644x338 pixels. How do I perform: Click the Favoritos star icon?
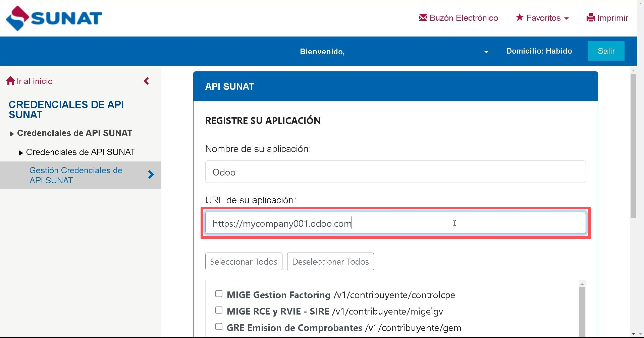click(x=520, y=17)
